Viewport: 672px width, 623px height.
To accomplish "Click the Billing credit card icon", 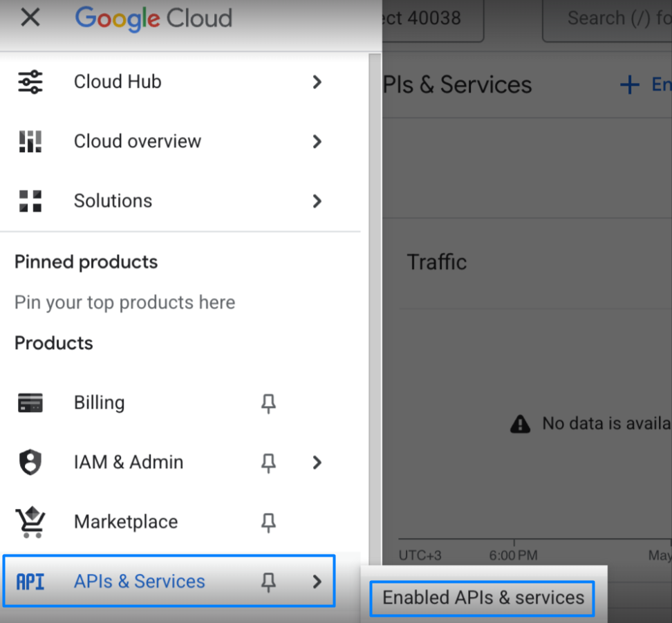I will coord(30,402).
